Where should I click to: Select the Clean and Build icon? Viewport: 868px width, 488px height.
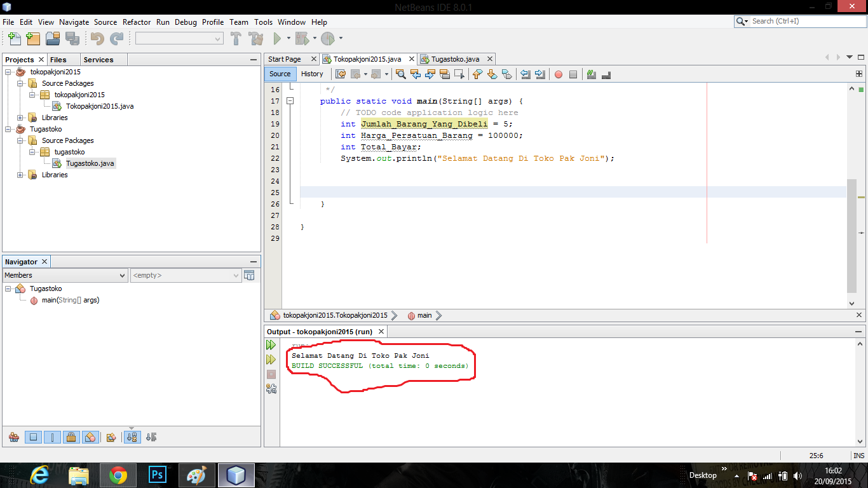point(255,38)
